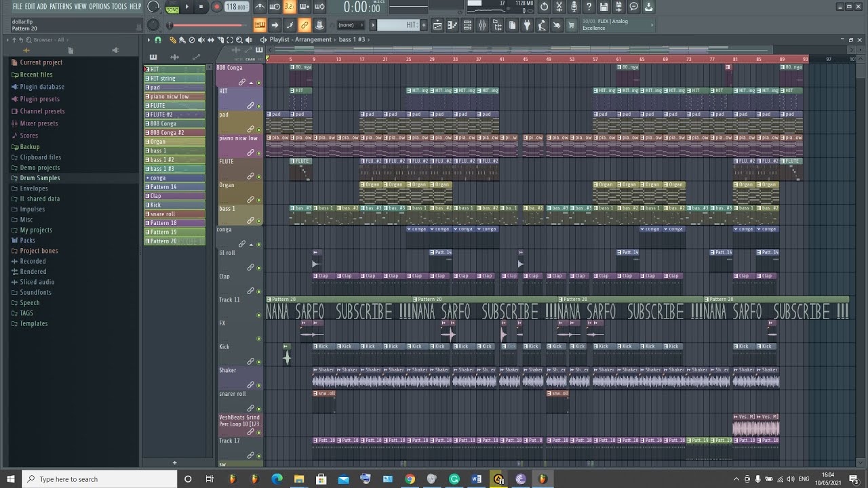This screenshot has height=488, width=868.
Task: Toggle the 3-2 countdown before recording
Action: coord(290,7)
